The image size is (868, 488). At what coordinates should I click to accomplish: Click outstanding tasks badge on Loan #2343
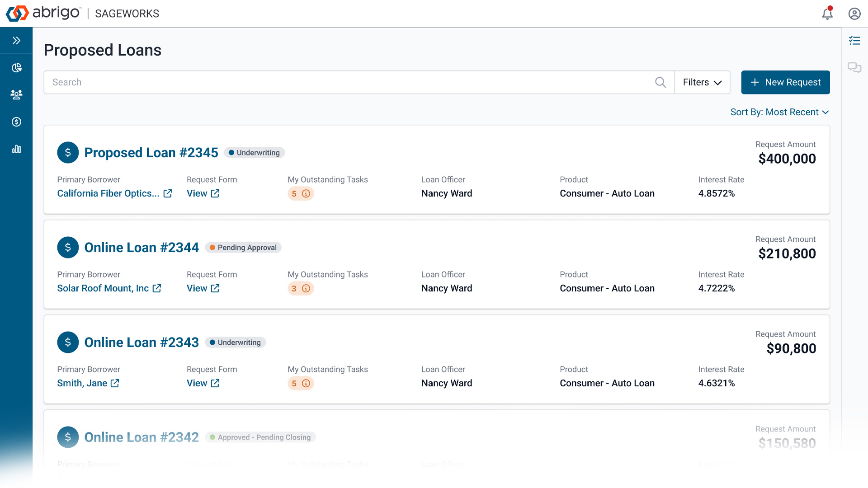coord(301,383)
